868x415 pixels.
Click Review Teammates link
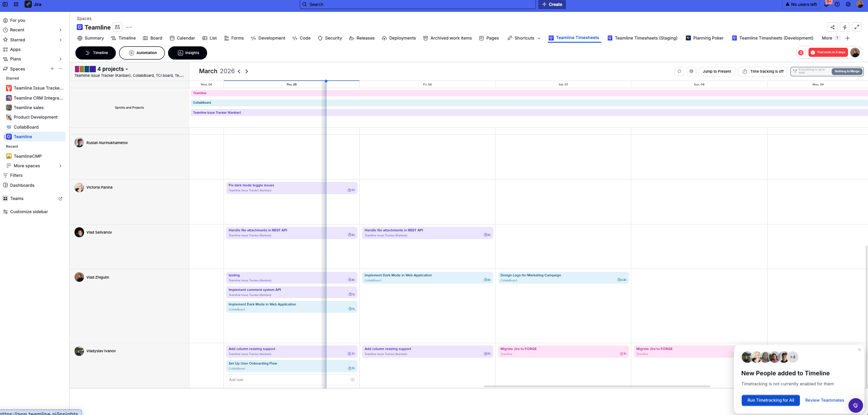tap(824, 400)
